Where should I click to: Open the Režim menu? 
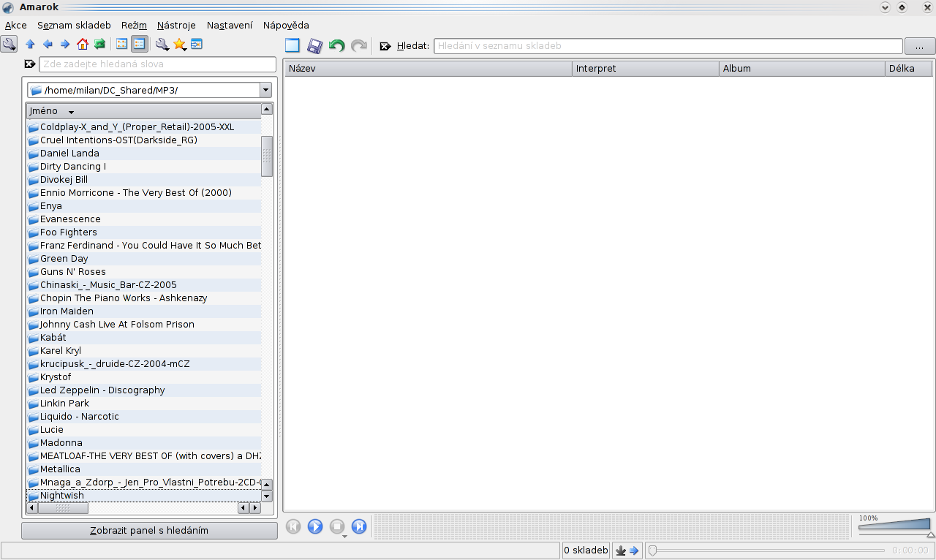pos(134,25)
